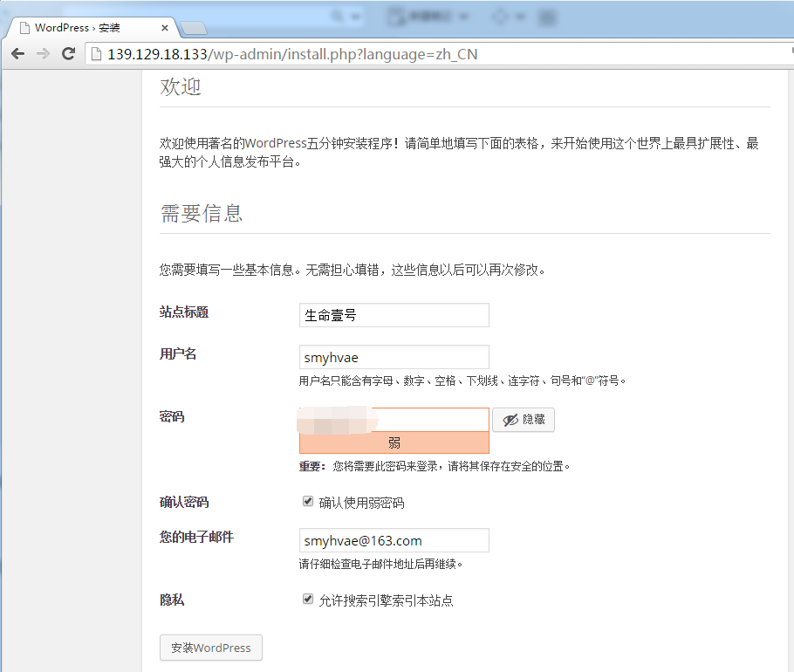Focus the site title field containing 生命壹号
The image size is (794, 672).
tap(394, 315)
